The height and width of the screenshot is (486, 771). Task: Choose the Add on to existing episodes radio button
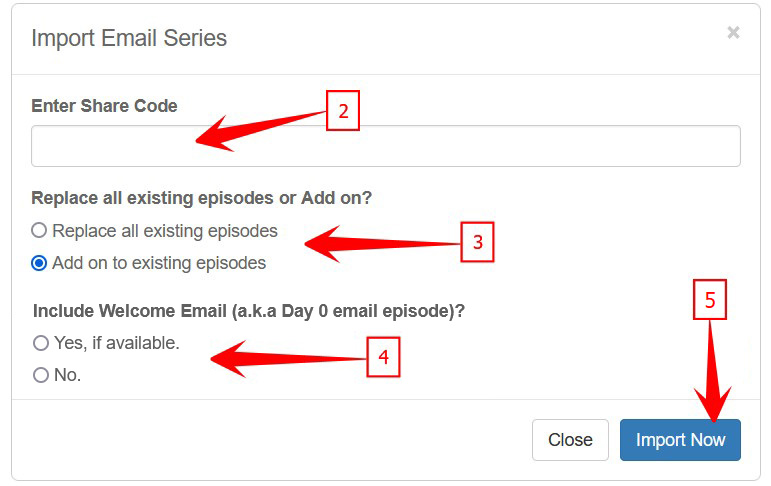(40, 264)
